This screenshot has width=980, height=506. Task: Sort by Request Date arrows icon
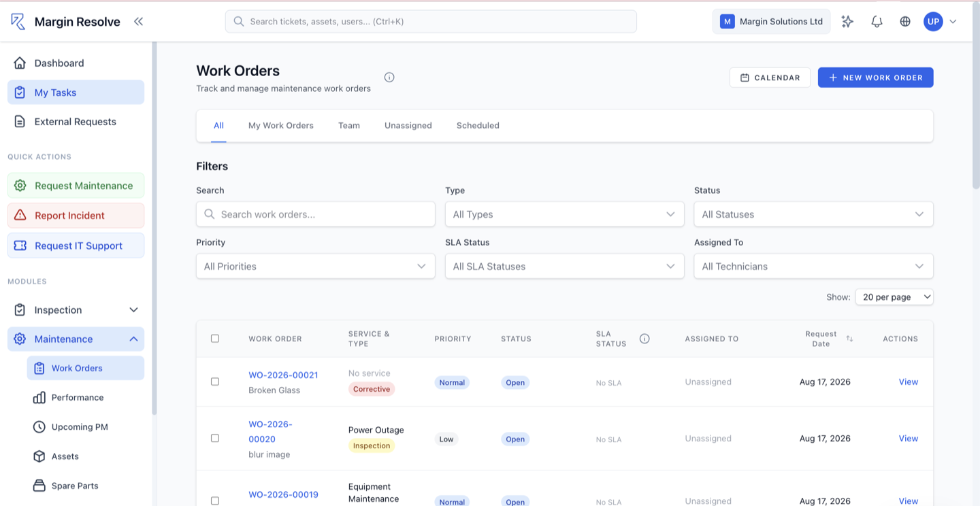[849, 338]
